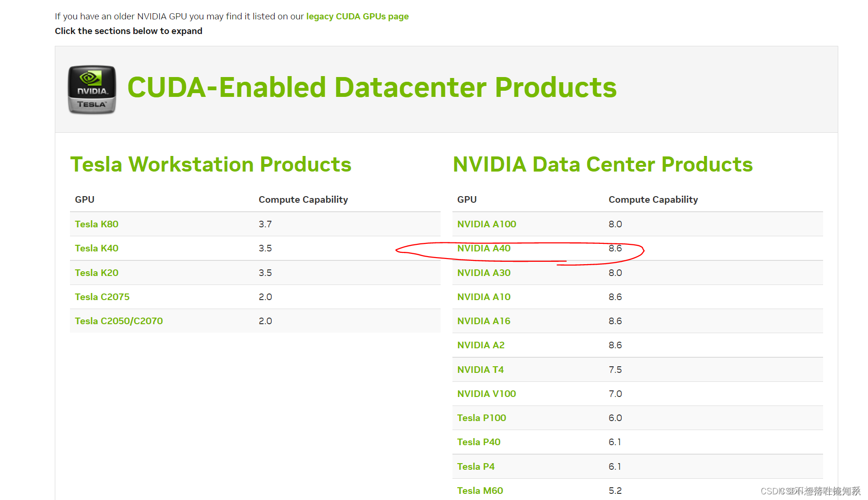This screenshot has height=500, width=868.
Task: Open the NVIDIA A2 link
Action: click(x=481, y=345)
